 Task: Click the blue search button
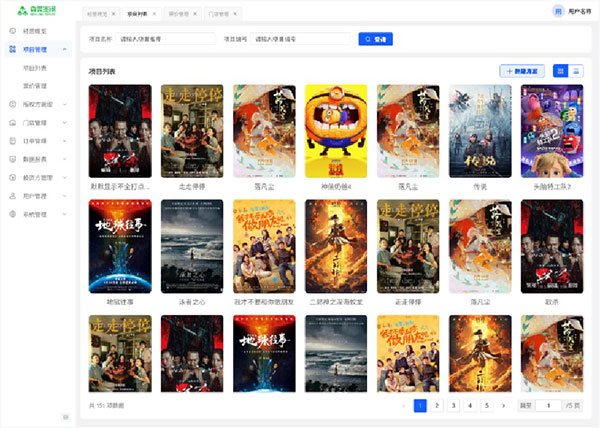click(375, 39)
